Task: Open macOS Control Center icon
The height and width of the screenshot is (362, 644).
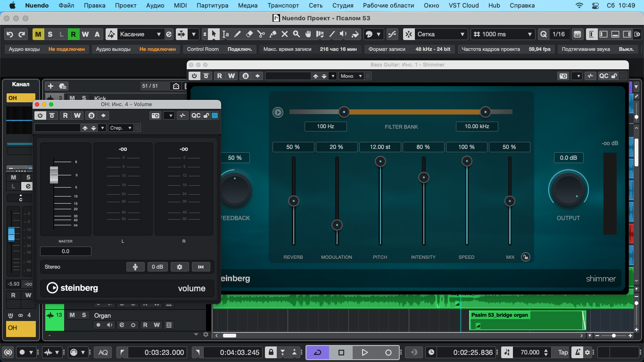Action: (x=594, y=6)
